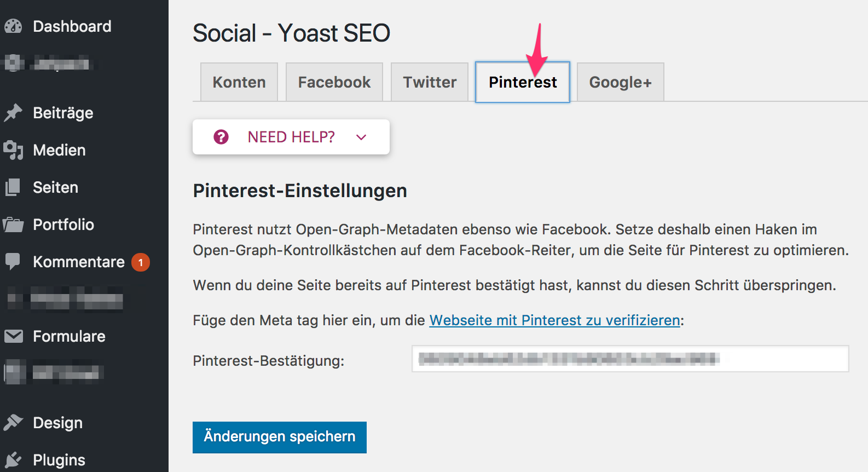The width and height of the screenshot is (868, 472).
Task: Click the Seiten pages icon
Action: [13, 187]
